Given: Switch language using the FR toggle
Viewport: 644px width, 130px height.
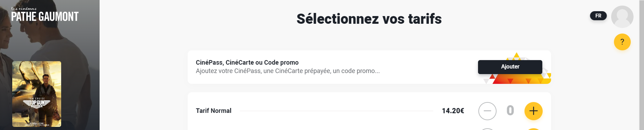Looking at the screenshot, I should [598, 16].
